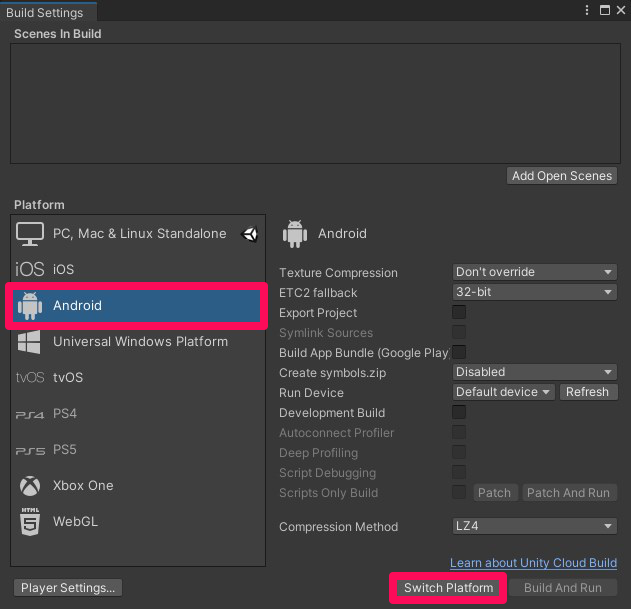Open the ETC2 fallback dropdown
The width and height of the screenshot is (631, 609).
(x=534, y=292)
